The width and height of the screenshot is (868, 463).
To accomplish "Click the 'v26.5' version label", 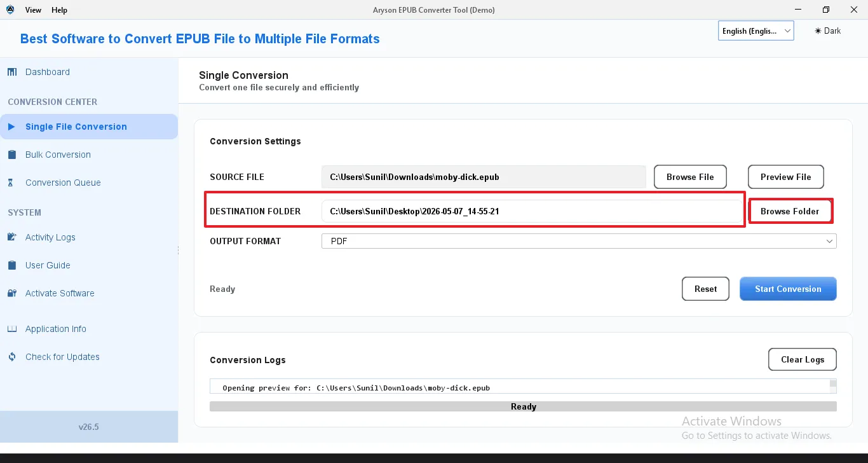I will (x=89, y=427).
